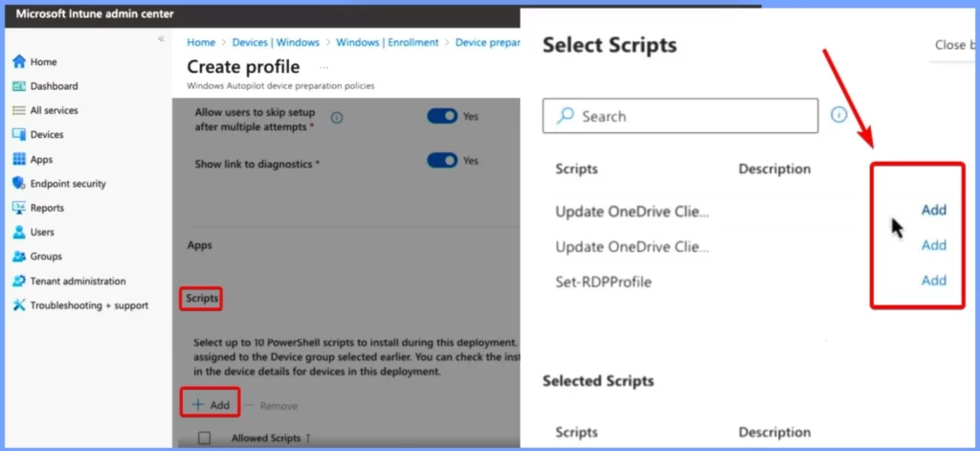
Task: Open the Home icon in sidebar
Action: (19, 61)
